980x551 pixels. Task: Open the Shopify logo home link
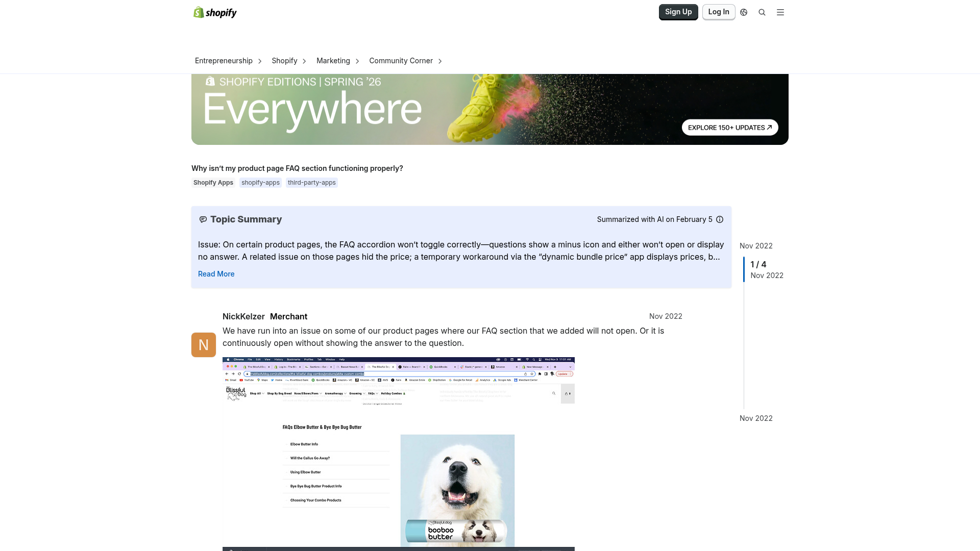point(215,12)
